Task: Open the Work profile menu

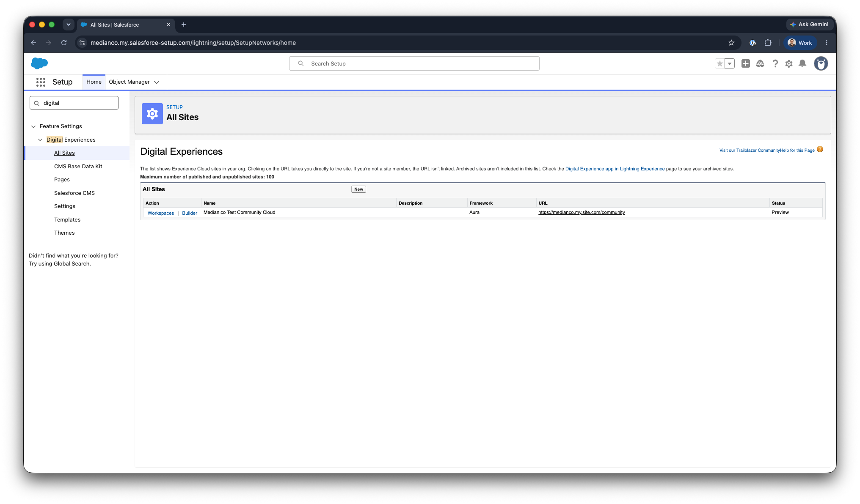Action: tap(800, 43)
